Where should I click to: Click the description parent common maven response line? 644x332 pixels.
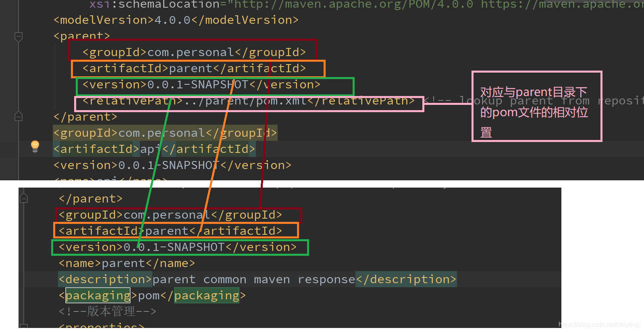point(258,280)
